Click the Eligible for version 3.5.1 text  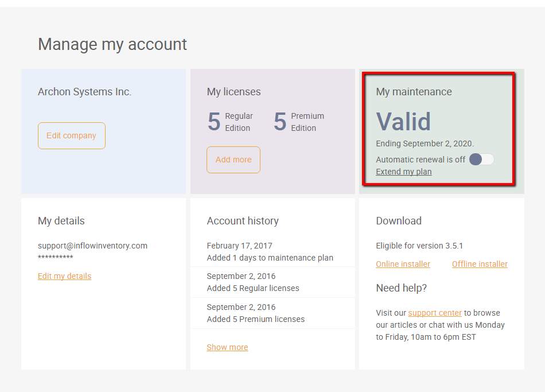coord(419,246)
